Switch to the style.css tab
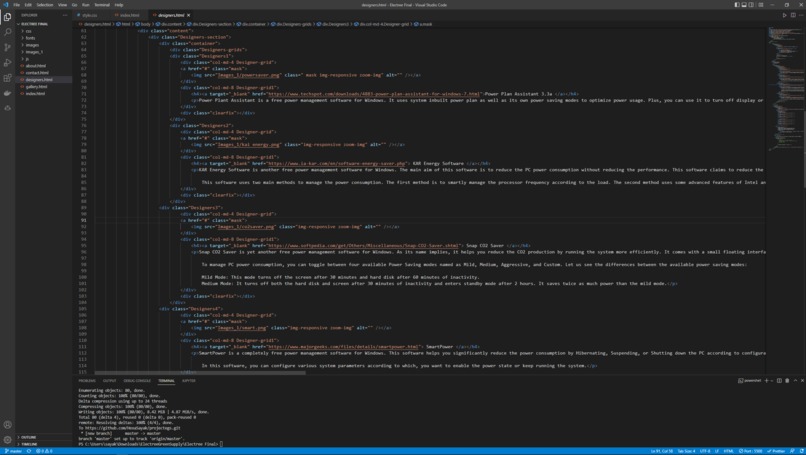The width and height of the screenshot is (806, 455). coord(87,15)
